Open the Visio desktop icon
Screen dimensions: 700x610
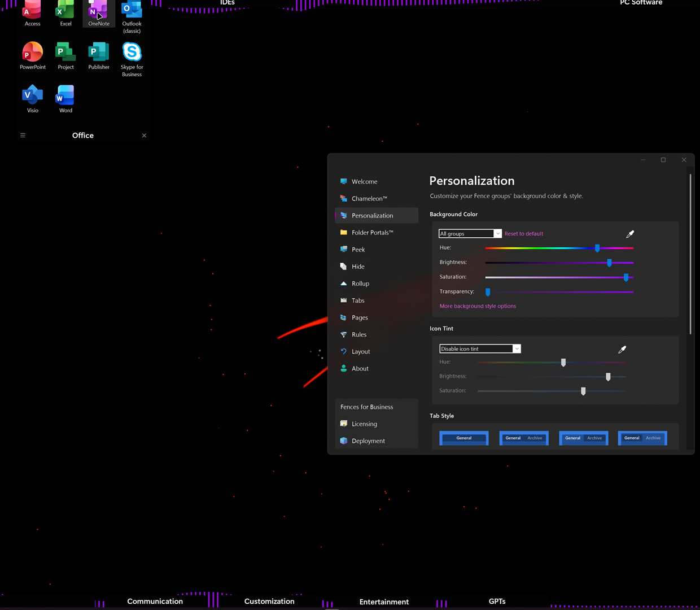click(32, 98)
